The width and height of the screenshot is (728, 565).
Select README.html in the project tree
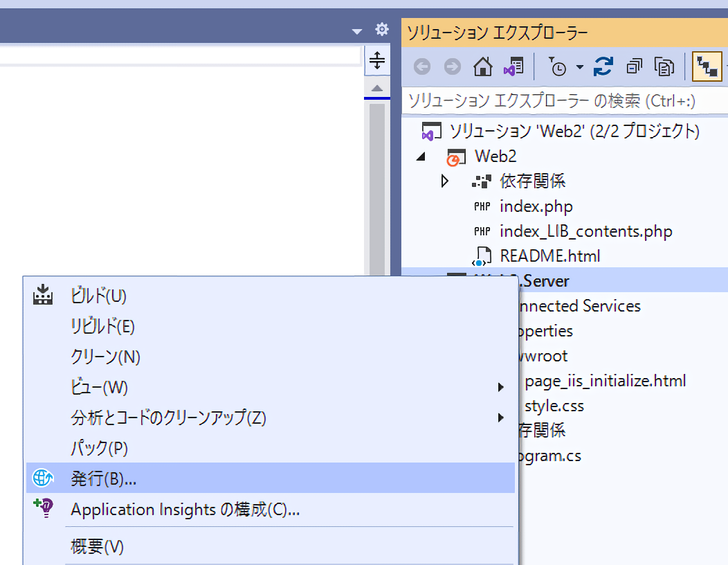click(x=549, y=256)
